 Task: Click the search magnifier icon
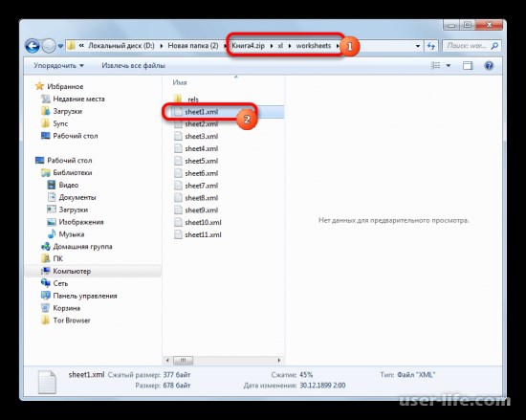[494, 46]
